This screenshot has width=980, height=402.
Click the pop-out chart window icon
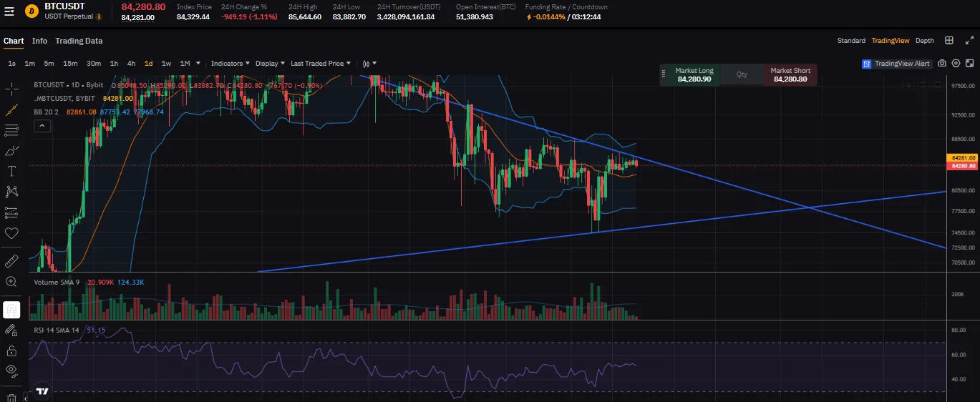pyautogui.click(x=969, y=64)
